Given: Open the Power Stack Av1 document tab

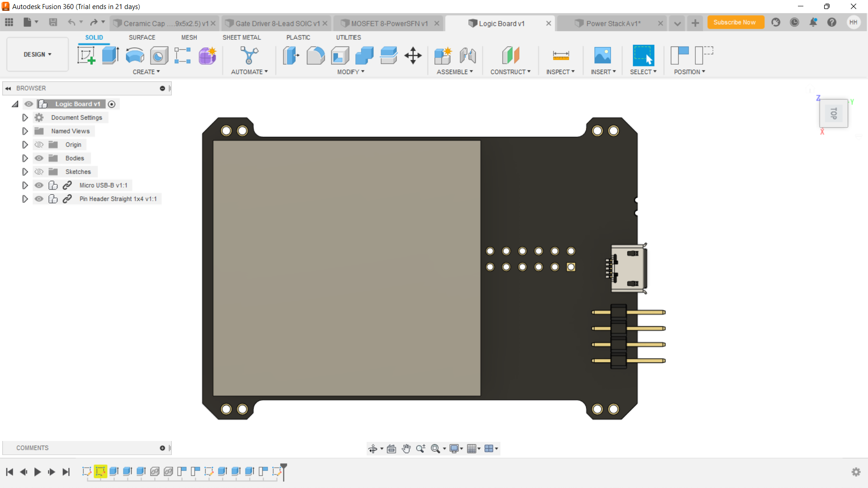Looking at the screenshot, I should click(613, 23).
